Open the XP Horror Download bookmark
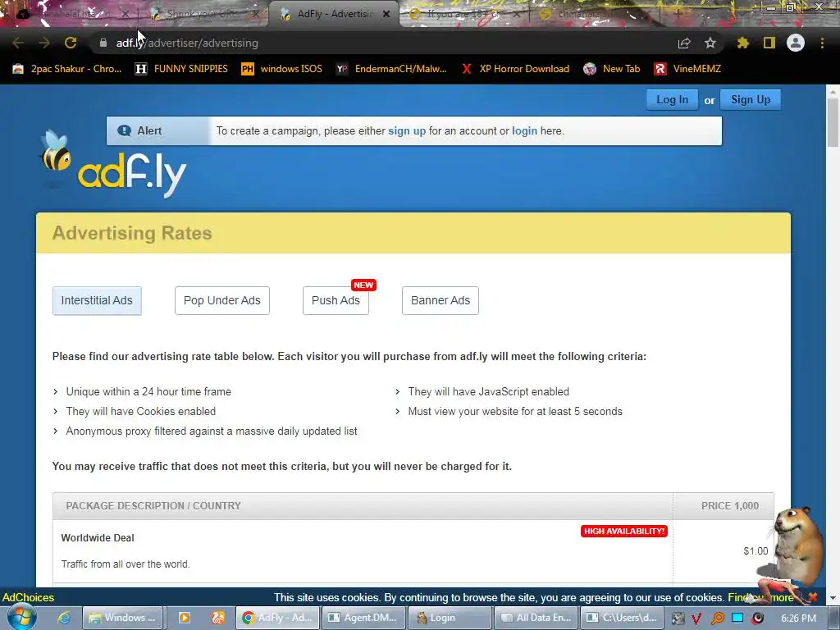 pyautogui.click(x=515, y=69)
